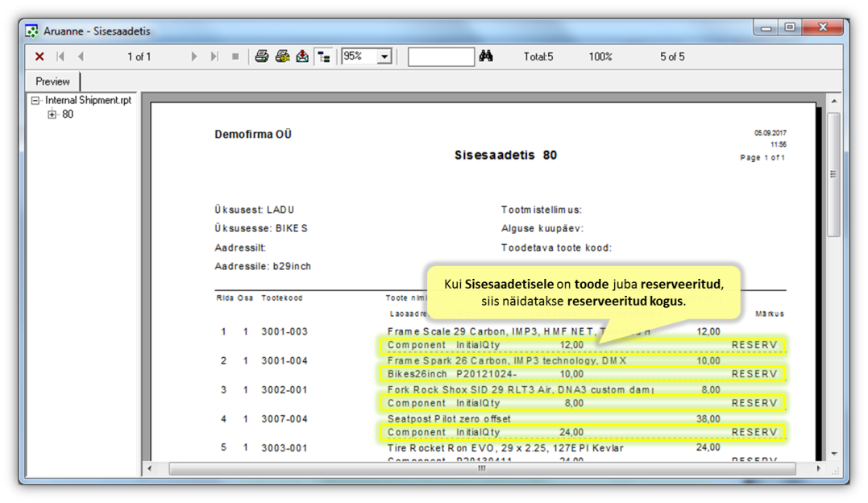Image resolution: width=868 pixels, height=503 pixels.
Task: Click Seatpost Pilot zero offset item name
Action: coord(449,419)
